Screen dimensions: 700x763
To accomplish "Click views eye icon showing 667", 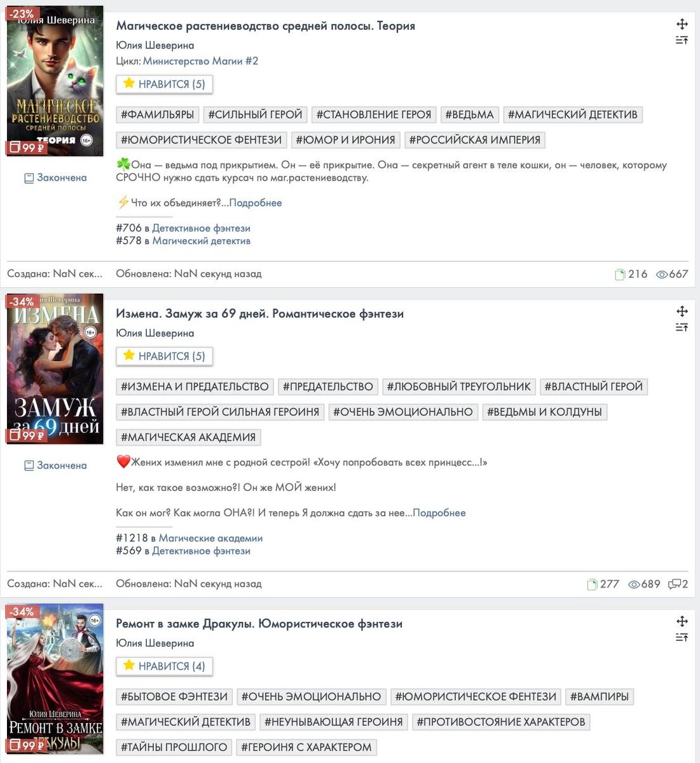I will click(x=662, y=275).
